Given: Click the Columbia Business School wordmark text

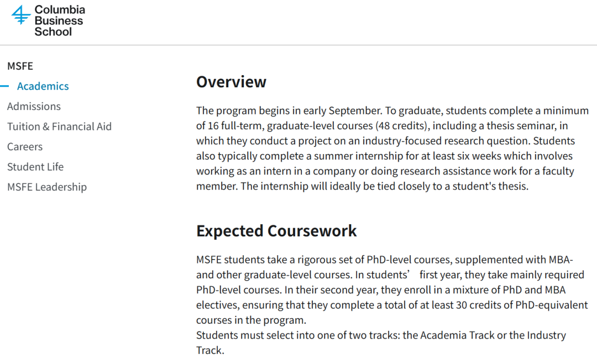Looking at the screenshot, I should pos(60,20).
